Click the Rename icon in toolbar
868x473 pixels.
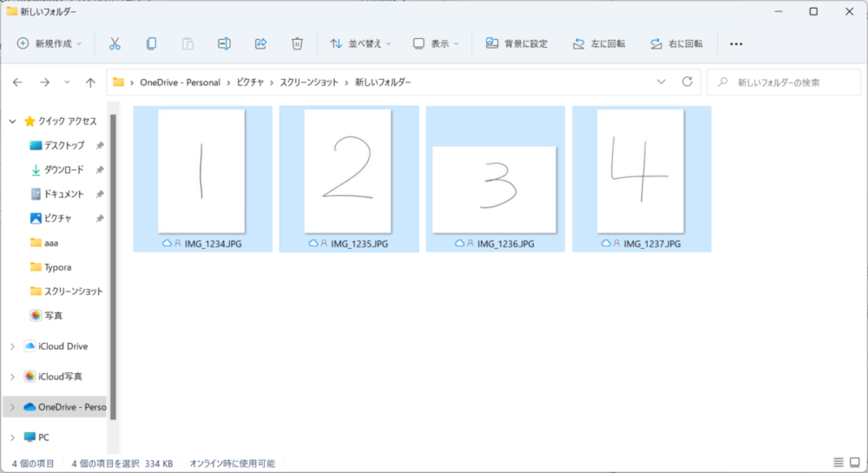pyautogui.click(x=224, y=43)
